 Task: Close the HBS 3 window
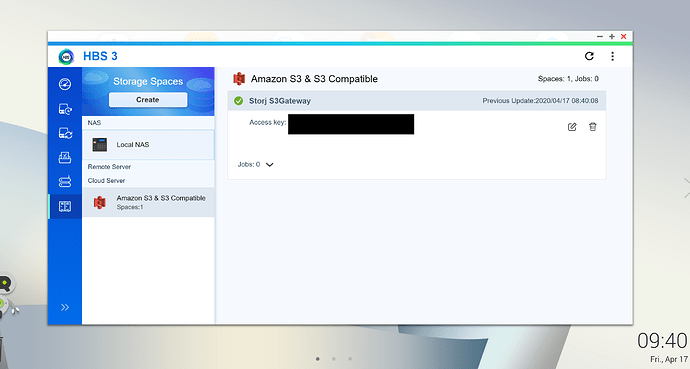tap(624, 37)
